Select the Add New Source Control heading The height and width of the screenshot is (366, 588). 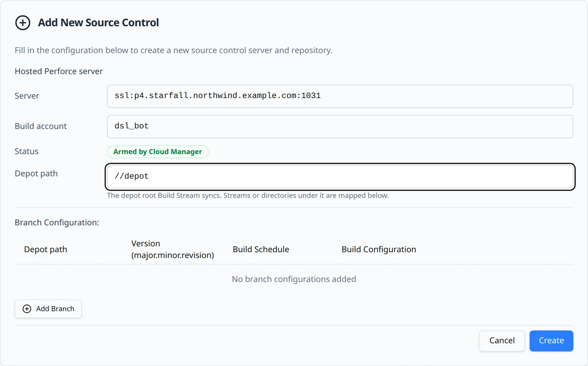coord(98,23)
